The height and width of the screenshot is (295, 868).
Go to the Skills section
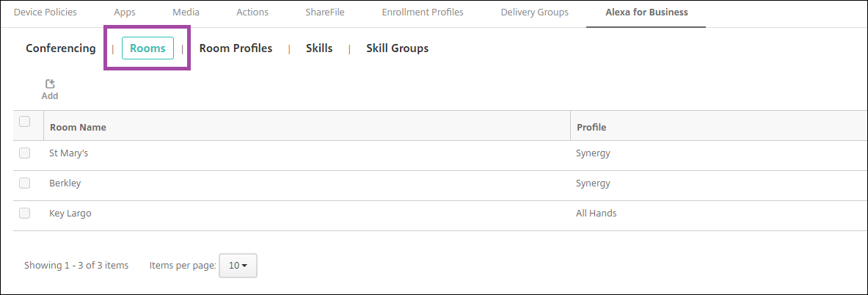point(319,48)
